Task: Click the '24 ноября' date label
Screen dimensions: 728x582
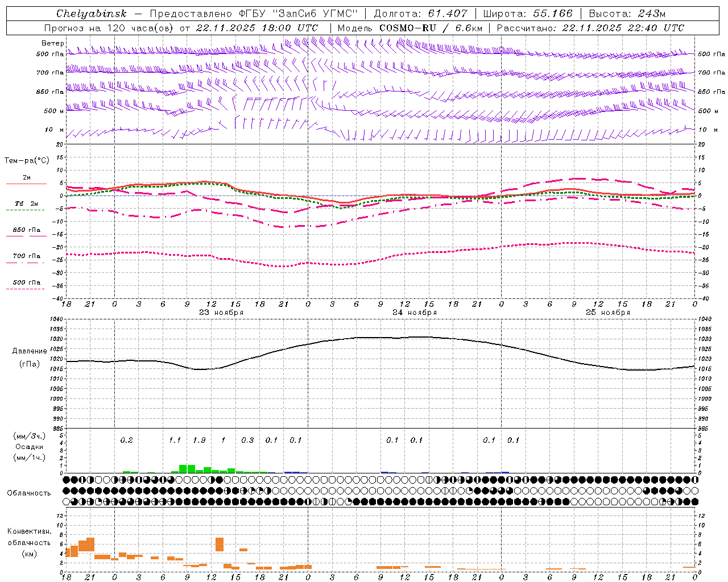Action: click(415, 313)
